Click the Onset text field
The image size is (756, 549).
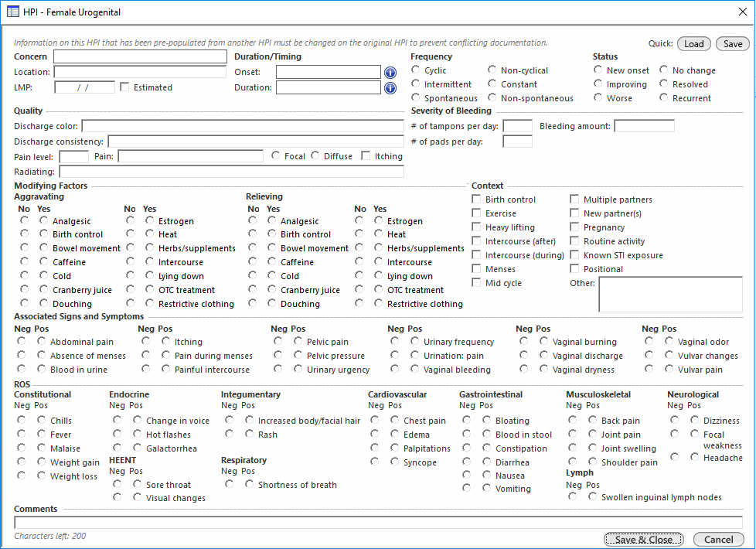point(329,72)
